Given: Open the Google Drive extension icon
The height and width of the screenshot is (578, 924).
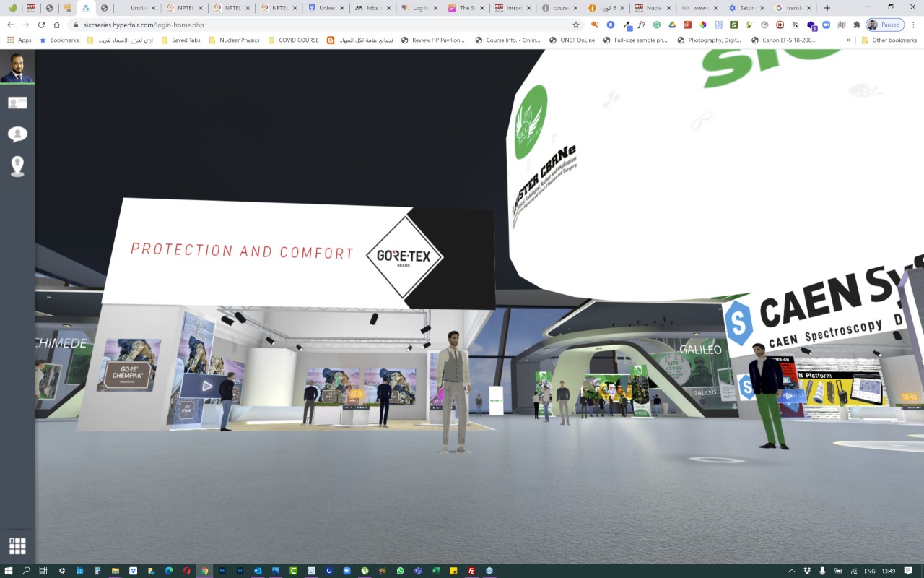Looking at the screenshot, I should [672, 25].
